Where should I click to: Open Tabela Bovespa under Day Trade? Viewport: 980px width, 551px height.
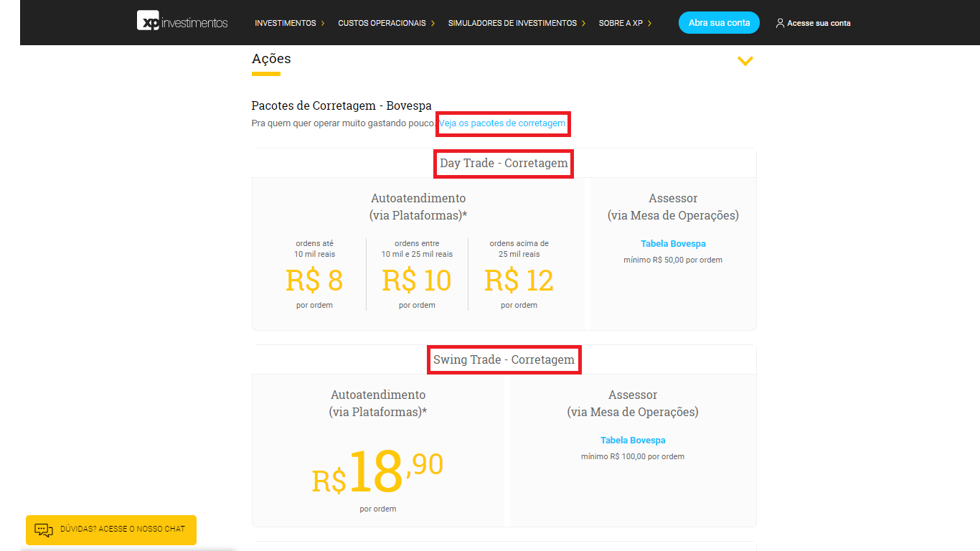click(673, 244)
